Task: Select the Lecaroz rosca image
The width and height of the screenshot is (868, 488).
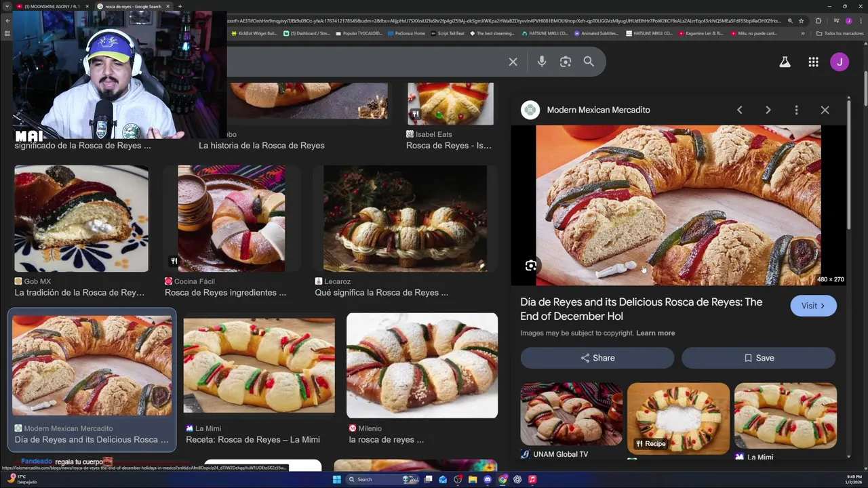Action: click(405, 219)
